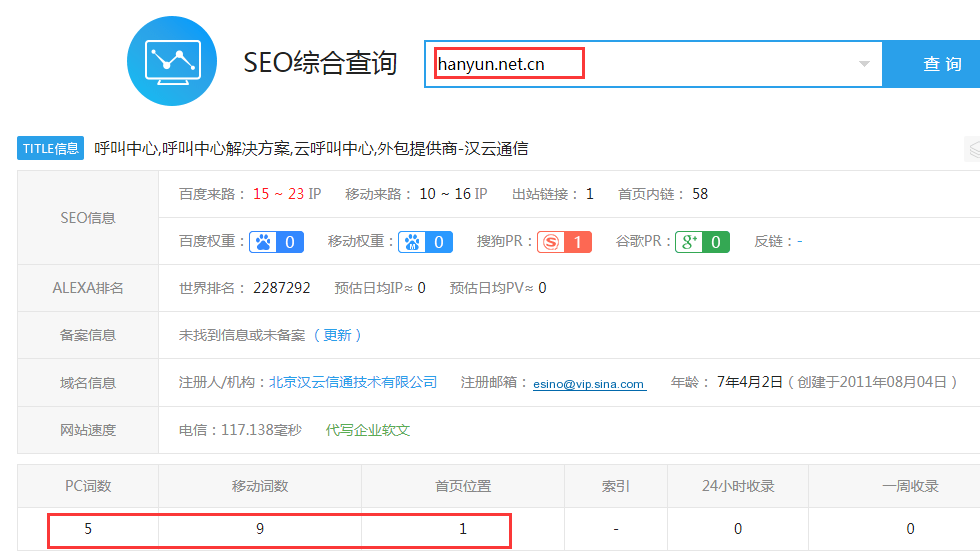980x559 pixels.
Task: Click the blue TITLE信息 label badge
Action: pos(50,149)
